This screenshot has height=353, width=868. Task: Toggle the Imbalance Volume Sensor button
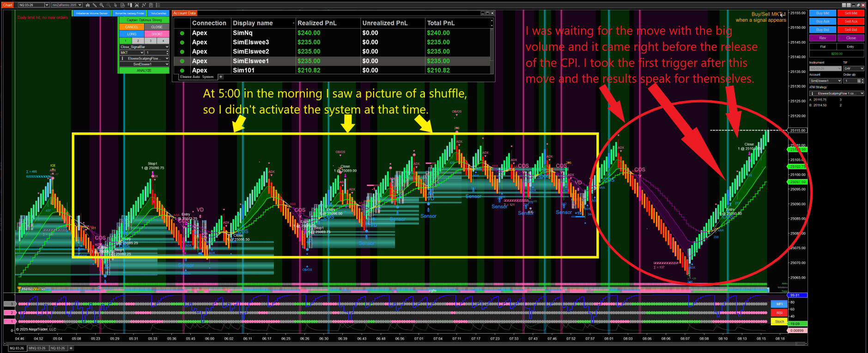[x=91, y=13]
